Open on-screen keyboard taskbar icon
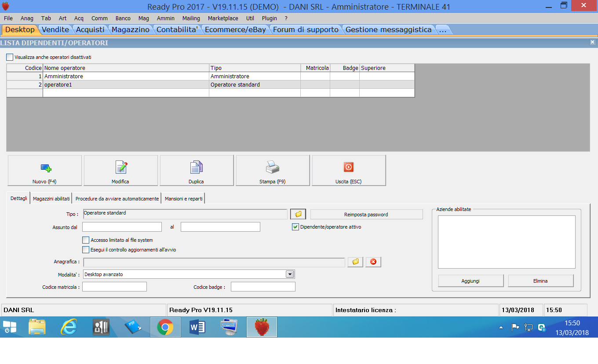The height and width of the screenshot is (364, 598). [230, 327]
